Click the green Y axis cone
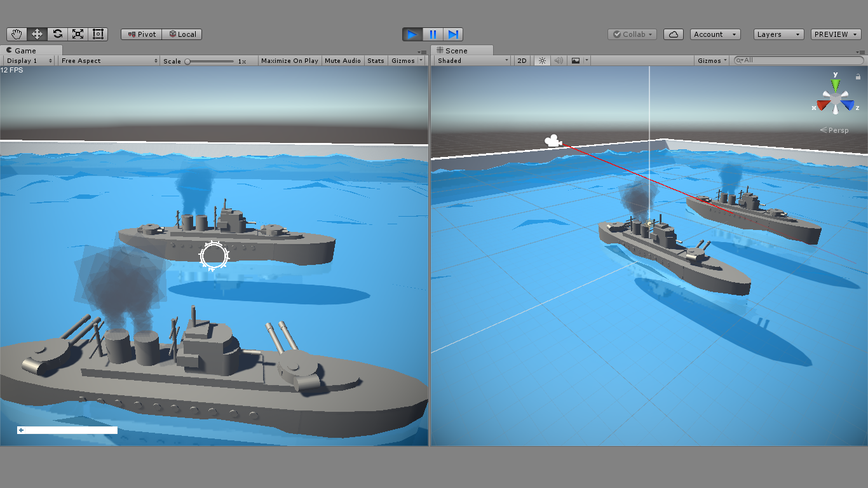Image resolution: width=868 pixels, height=488 pixels. pos(836,84)
